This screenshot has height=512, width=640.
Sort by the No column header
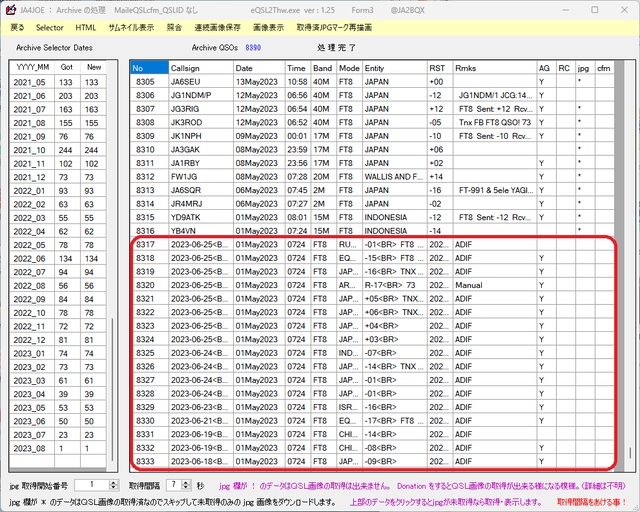(x=149, y=68)
